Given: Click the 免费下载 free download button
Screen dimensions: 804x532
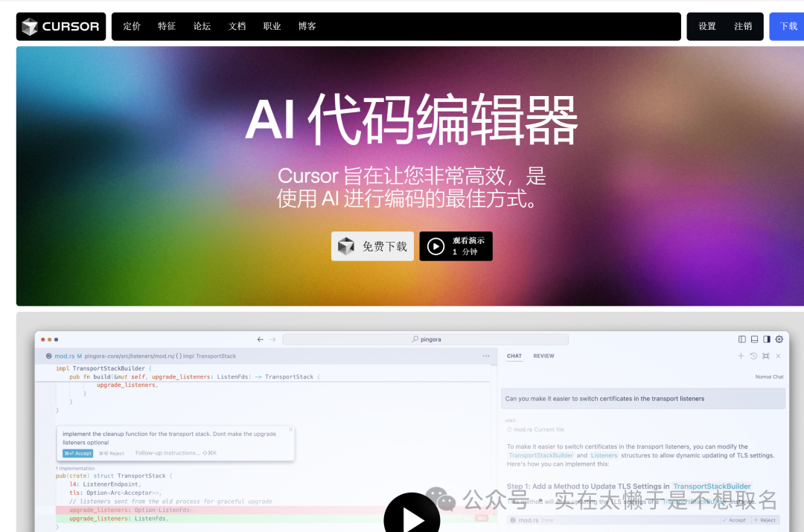Looking at the screenshot, I should [x=372, y=246].
